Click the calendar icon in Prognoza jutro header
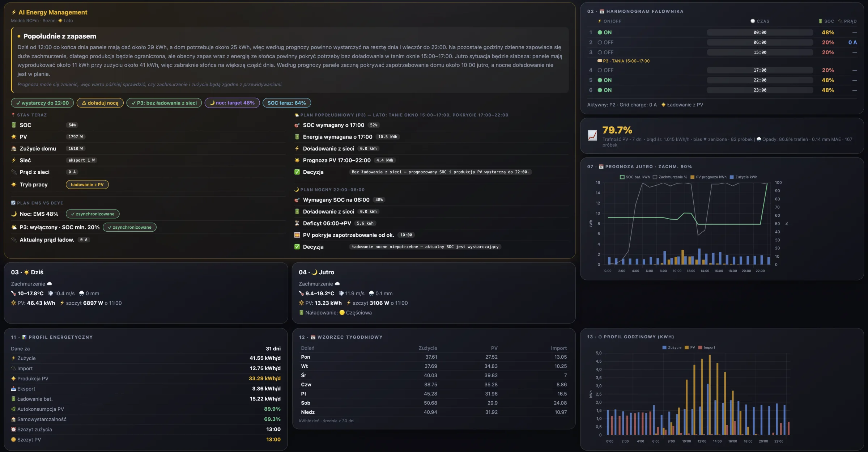Viewport: 868px width, 452px height. [x=601, y=166]
